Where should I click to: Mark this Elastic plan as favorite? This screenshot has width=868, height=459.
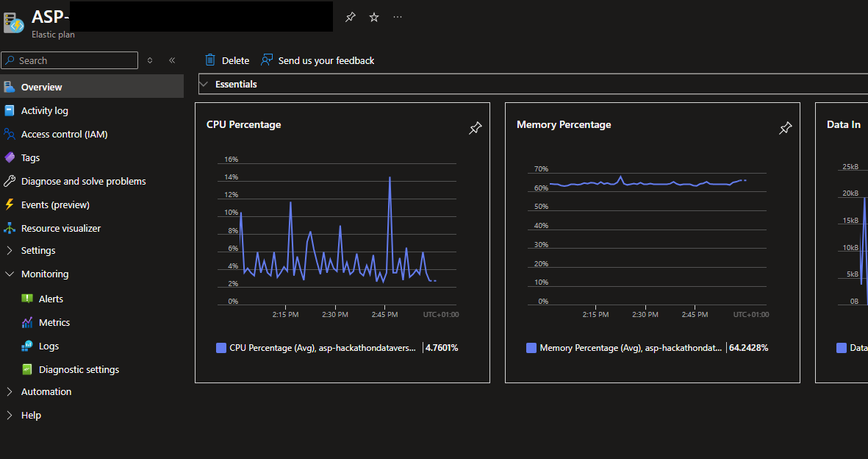coord(374,16)
